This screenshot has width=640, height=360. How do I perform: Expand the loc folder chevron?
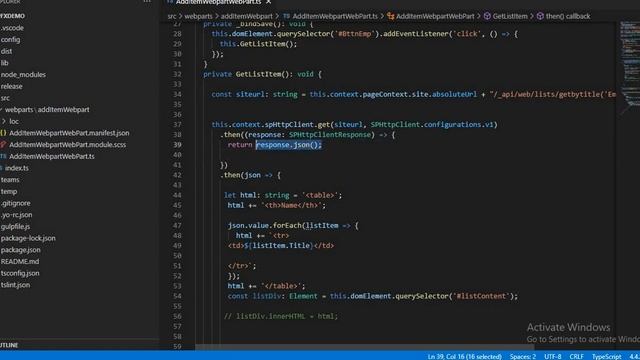pyautogui.click(x=4, y=121)
